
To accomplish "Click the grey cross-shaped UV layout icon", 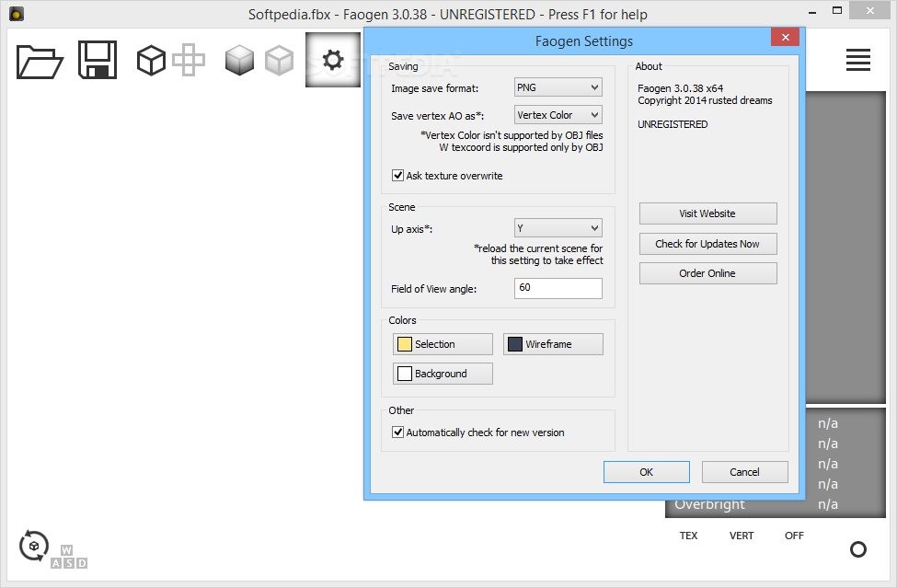I will click(x=189, y=60).
